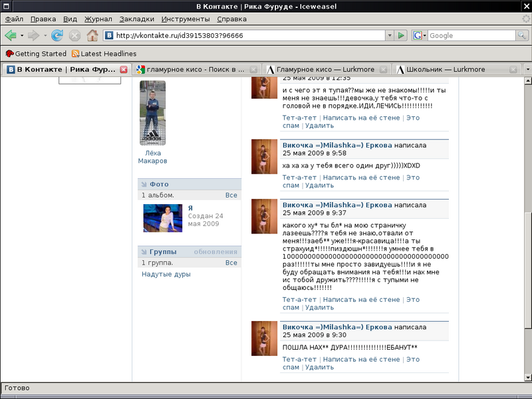Click avatar on the 9:58 wall post
This screenshot has height=399, width=532.
264,156
